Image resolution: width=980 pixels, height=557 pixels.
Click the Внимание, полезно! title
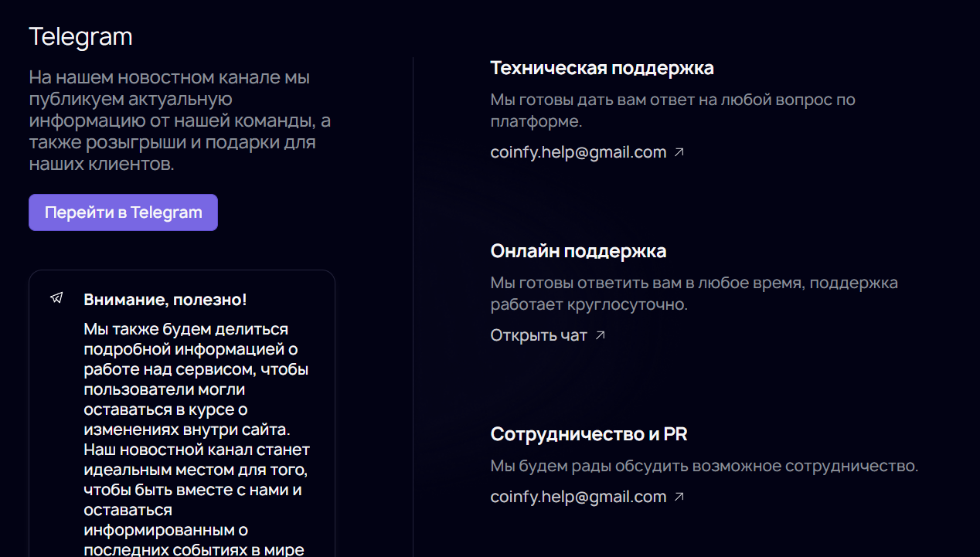coord(165,300)
